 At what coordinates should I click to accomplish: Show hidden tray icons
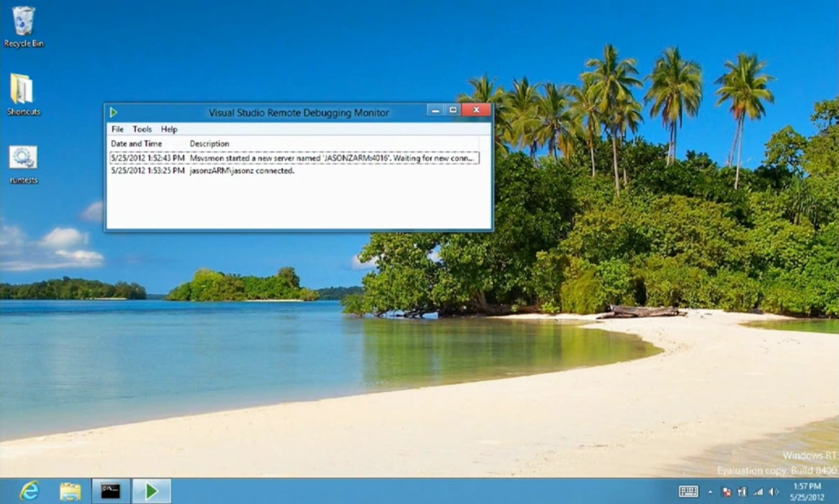(710, 491)
